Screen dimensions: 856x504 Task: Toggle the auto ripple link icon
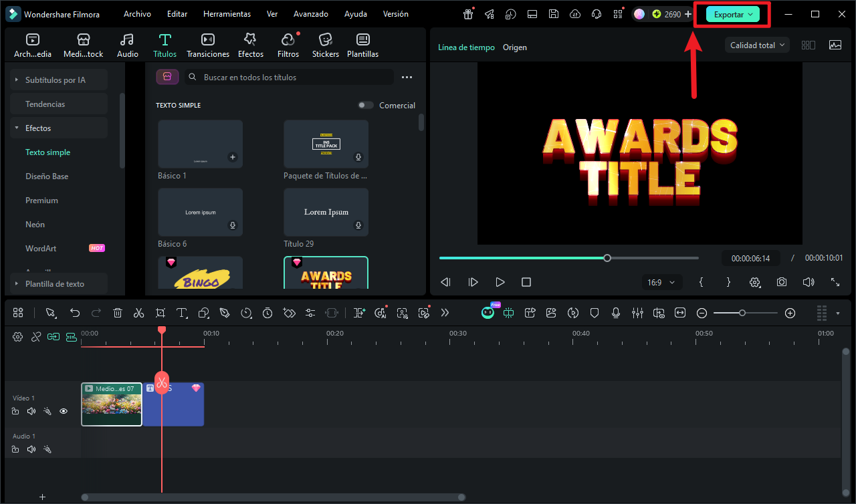(53, 337)
